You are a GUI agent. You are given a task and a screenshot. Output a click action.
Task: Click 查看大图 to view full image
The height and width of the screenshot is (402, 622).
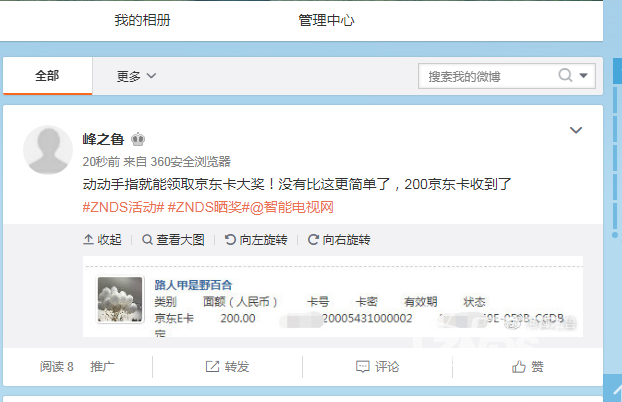click(173, 240)
